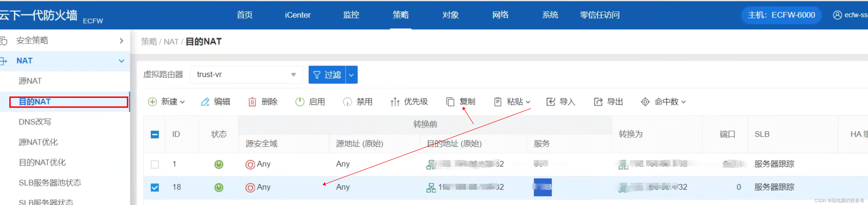Open the 首页 home tab
868x205 pixels.
[244, 15]
